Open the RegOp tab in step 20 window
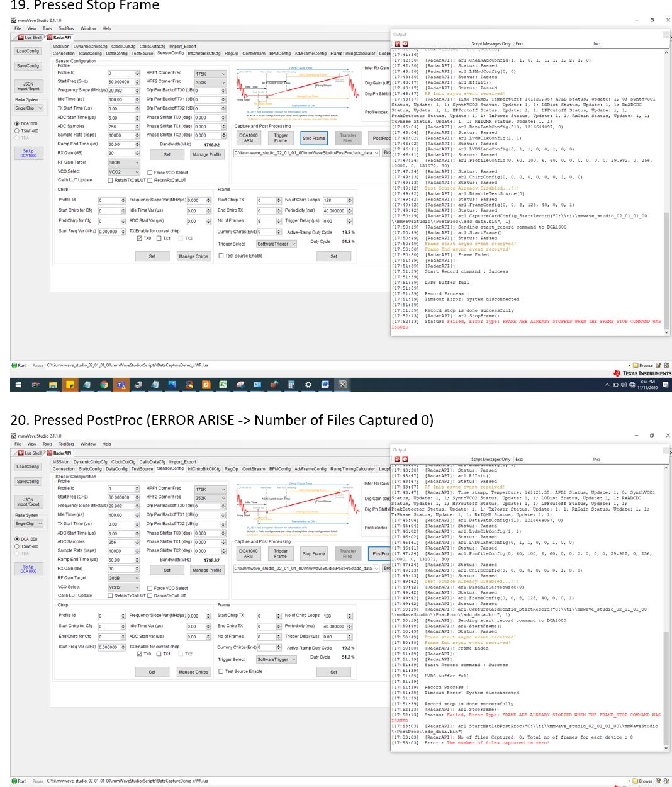This screenshot has width=672, height=787. [231, 469]
